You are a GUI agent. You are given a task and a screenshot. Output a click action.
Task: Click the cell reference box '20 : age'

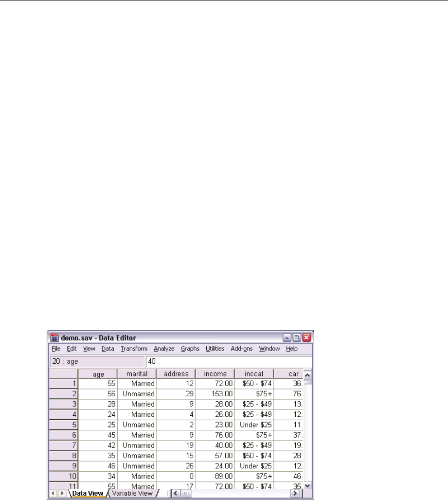point(97,361)
